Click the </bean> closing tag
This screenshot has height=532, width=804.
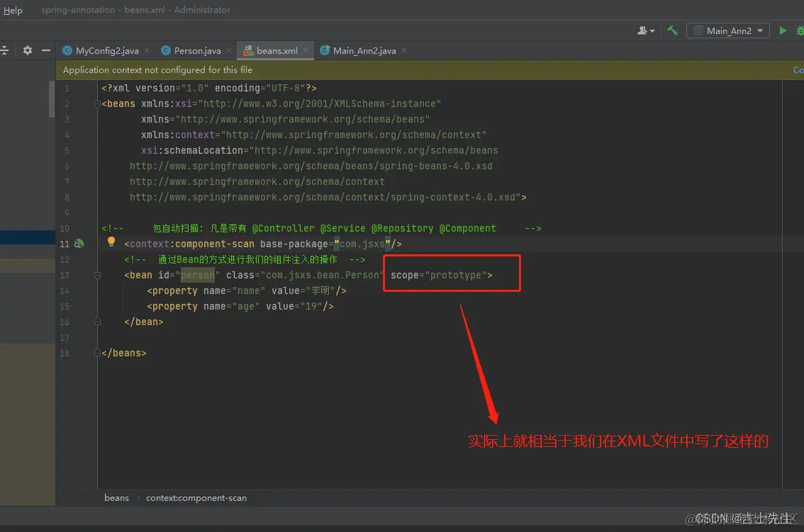coord(143,322)
